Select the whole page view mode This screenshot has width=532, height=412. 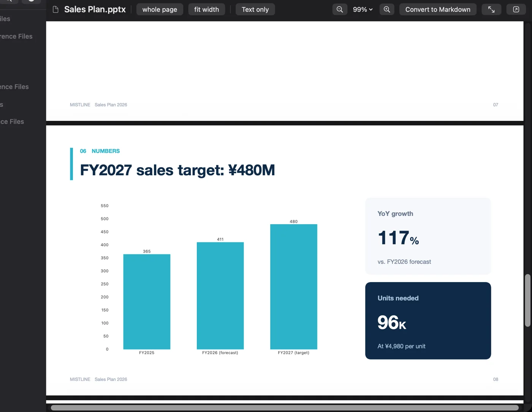(x=160, y=10)
